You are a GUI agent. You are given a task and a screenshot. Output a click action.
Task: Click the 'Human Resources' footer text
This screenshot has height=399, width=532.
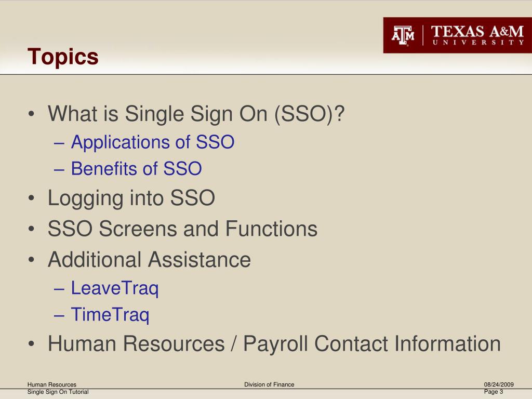[x=52, y=384]
